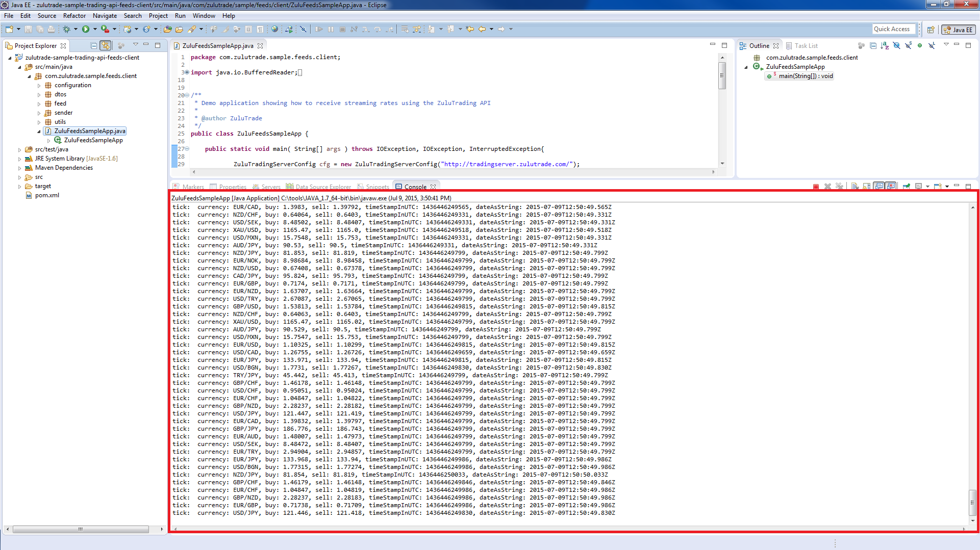Select pom.xml in Project Explorer

coord(47,195)
